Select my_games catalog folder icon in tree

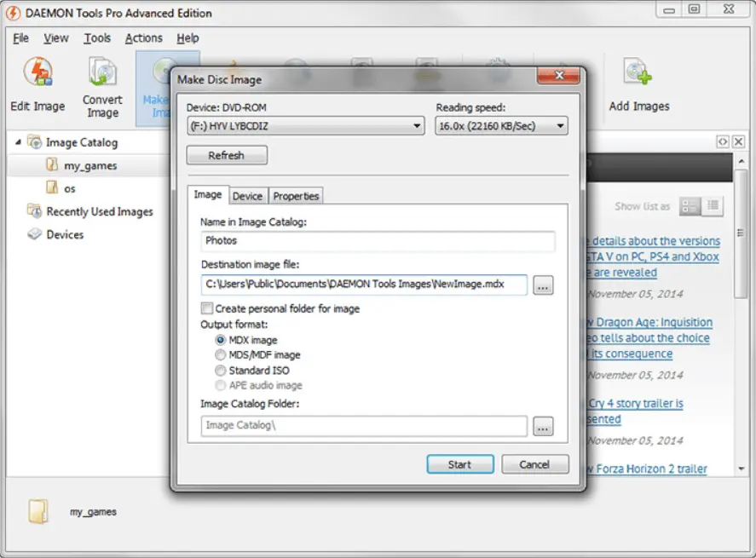pos(53,166)
